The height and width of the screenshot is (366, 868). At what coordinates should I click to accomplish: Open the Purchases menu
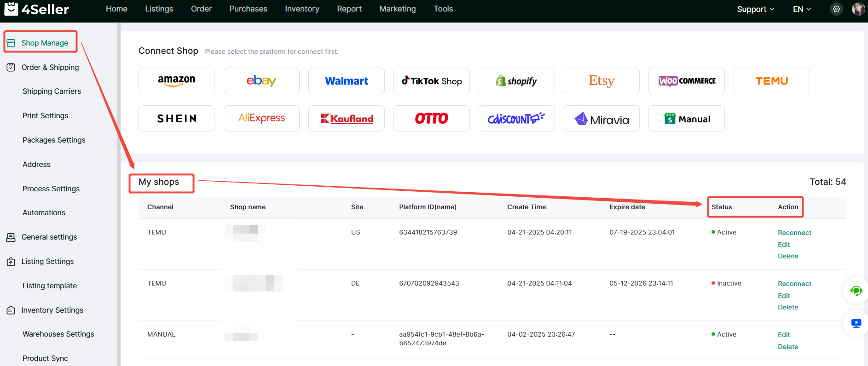point(248,9)
